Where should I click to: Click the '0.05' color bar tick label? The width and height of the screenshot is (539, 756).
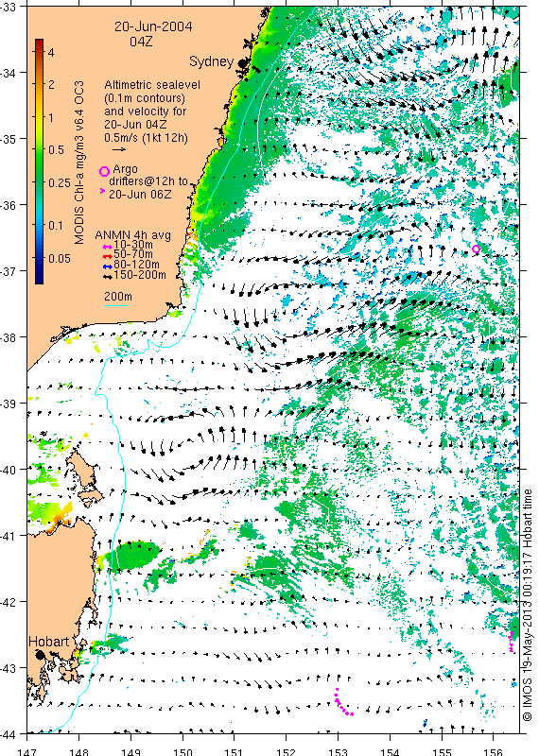click(x=60, y=258)
